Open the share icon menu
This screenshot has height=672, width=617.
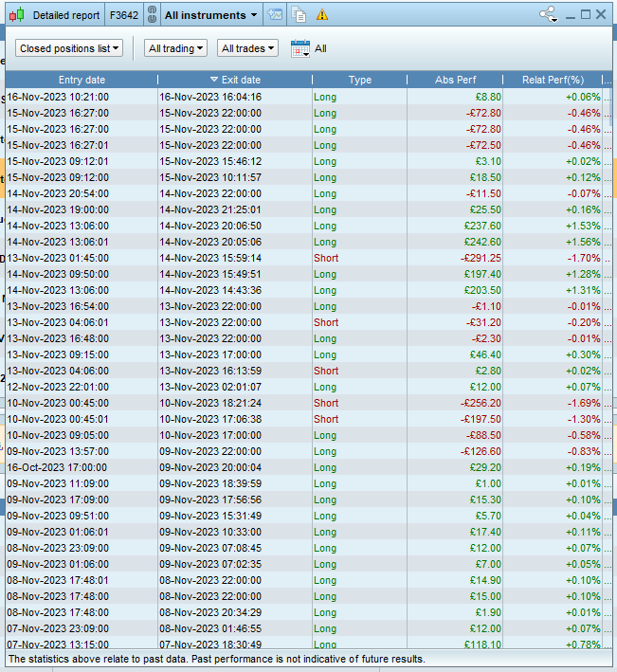click(549, 14)
